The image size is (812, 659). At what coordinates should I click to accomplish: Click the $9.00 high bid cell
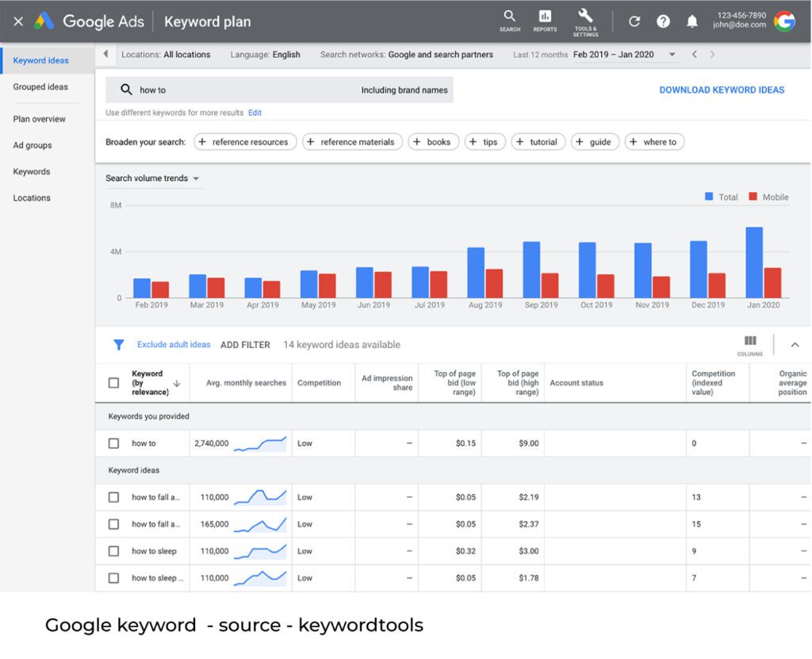529,443
